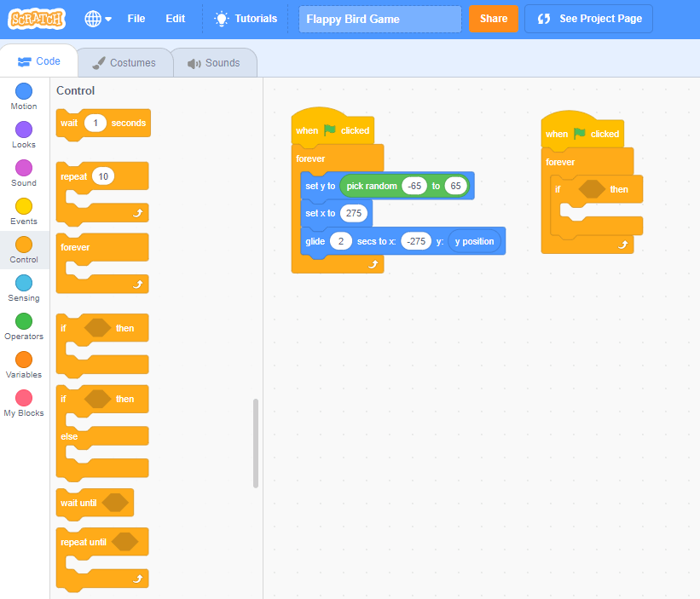Image resolution: width=700 pixels, height=599 pixels.
Task: Select the Looks block category
Action: (x=23, y=132)
